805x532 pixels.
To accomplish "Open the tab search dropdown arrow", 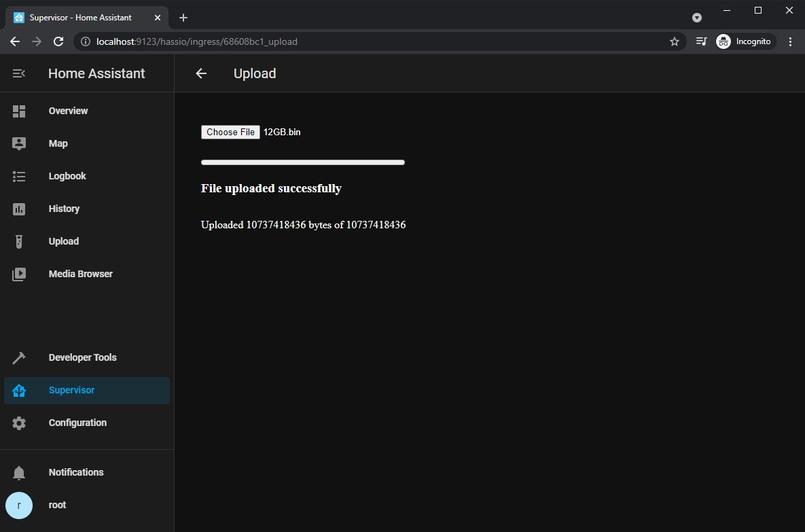I will [x=697, y=18].
